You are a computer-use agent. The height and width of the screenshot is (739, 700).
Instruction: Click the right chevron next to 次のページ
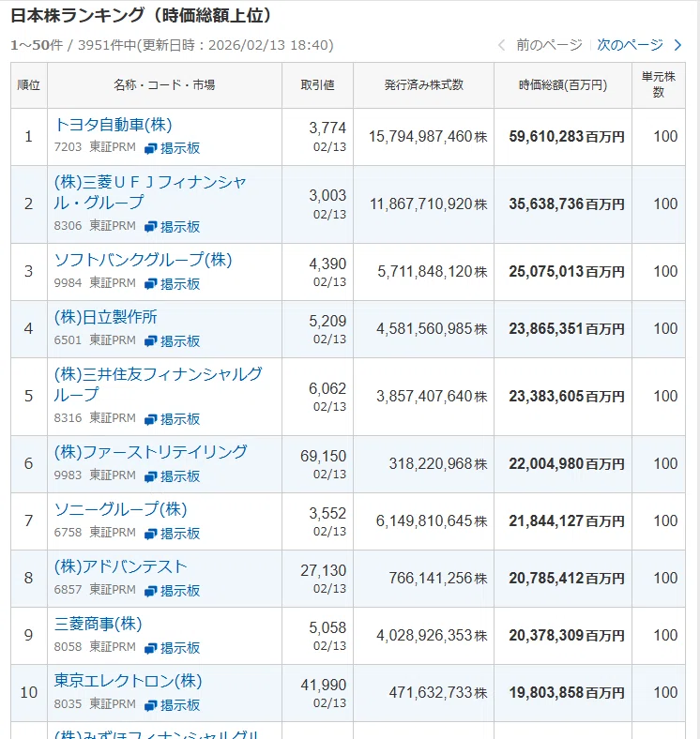click(678, 45)
